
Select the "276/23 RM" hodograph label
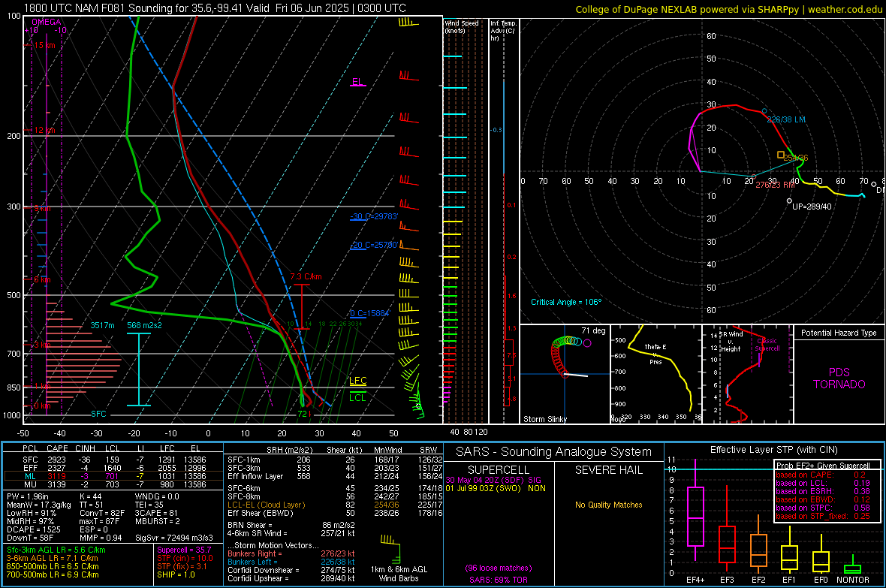[775, 185]
